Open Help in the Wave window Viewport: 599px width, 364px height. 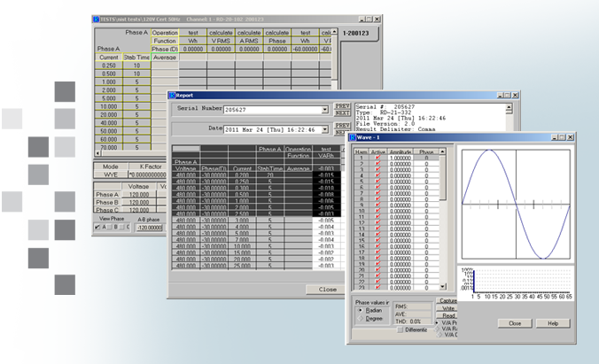click(553, 323)
